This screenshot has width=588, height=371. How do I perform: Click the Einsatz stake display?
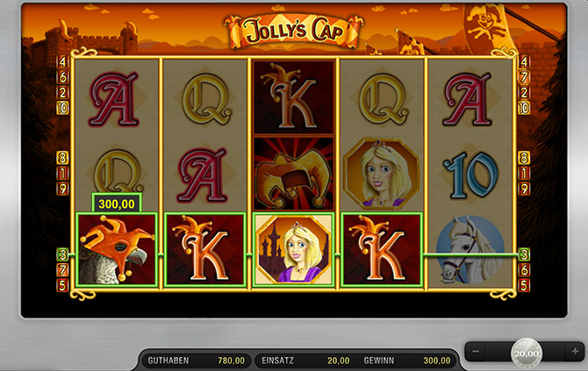(305, 360)
